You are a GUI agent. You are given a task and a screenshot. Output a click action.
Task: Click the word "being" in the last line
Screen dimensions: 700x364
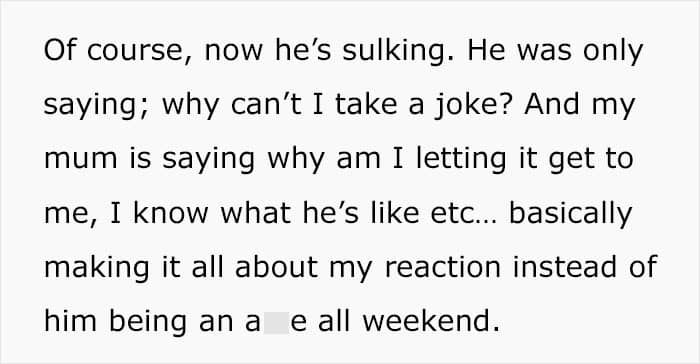pos(147,322)
